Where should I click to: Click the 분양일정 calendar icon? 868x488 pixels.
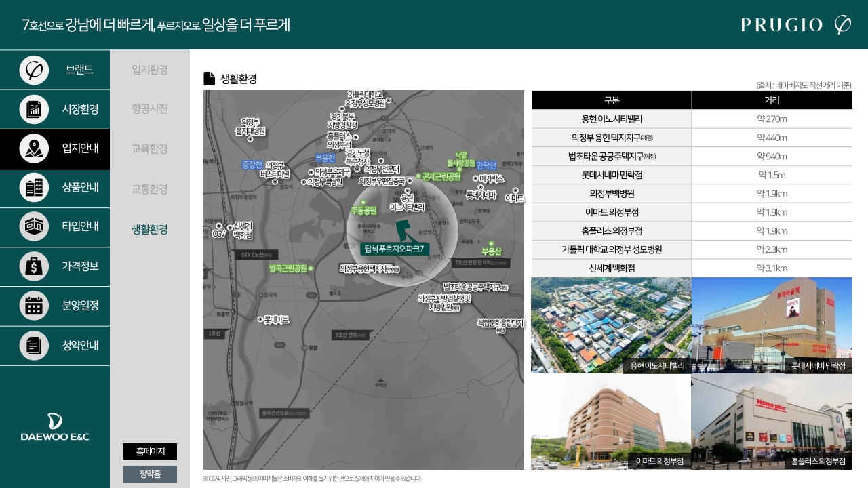point(34,306)
